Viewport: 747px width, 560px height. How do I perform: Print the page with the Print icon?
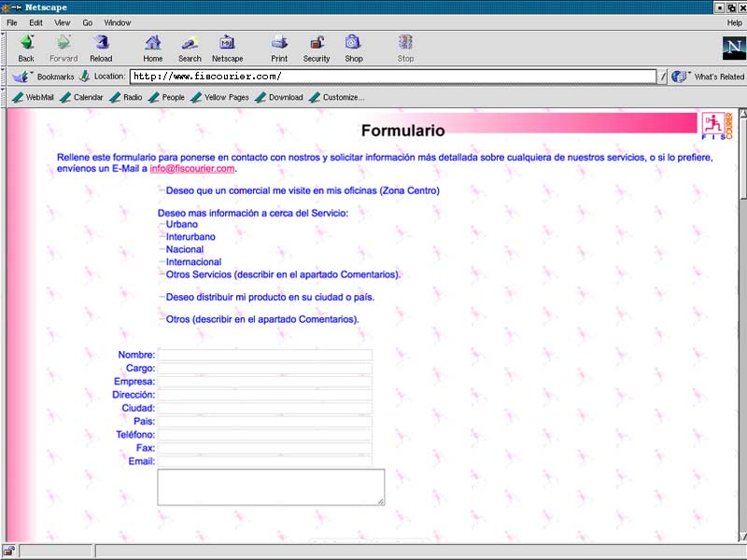pyautogui.click(x=279, y=49)
